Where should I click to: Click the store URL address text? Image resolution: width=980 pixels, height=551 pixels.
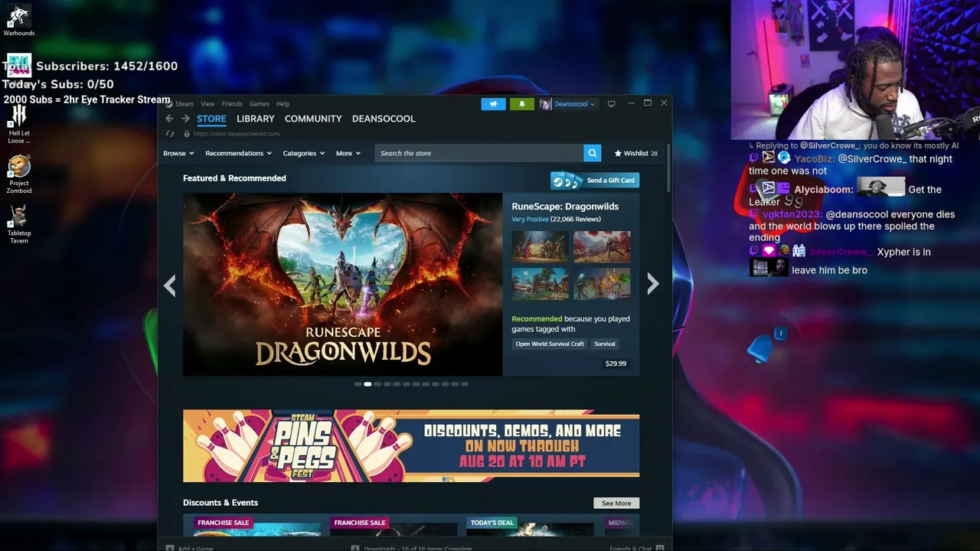coord(237,134)
